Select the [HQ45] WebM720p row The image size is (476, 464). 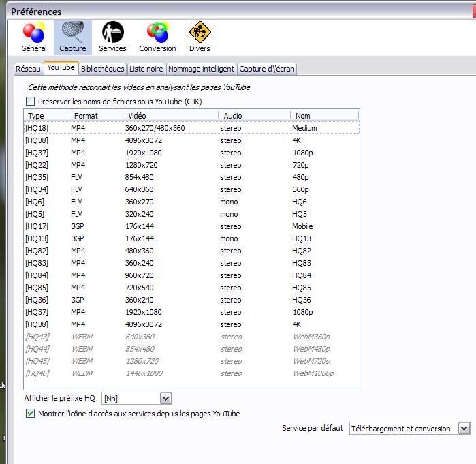pos(191,361)
